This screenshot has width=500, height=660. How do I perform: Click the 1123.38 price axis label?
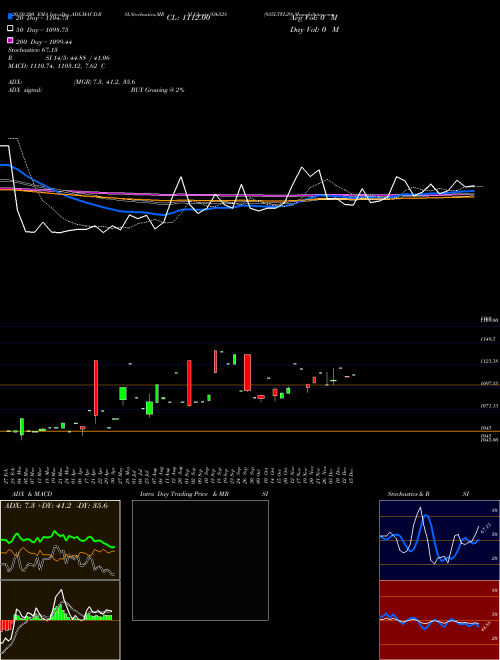(490, 361)
